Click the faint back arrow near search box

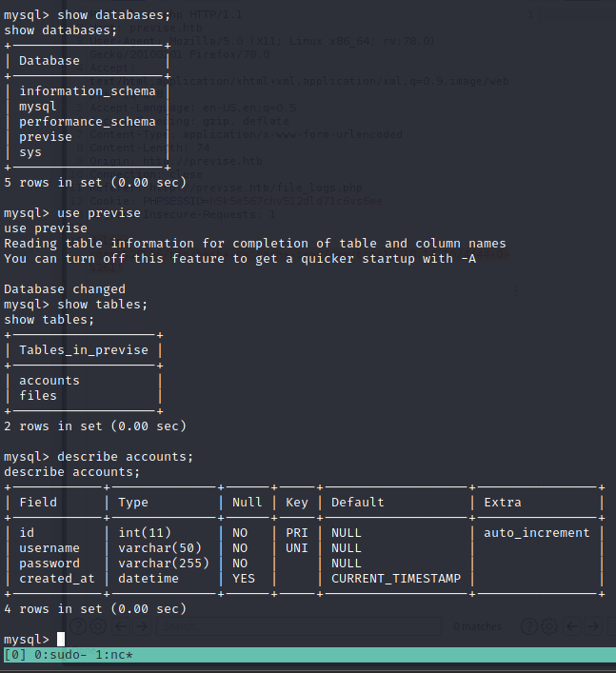pos(119,626)
